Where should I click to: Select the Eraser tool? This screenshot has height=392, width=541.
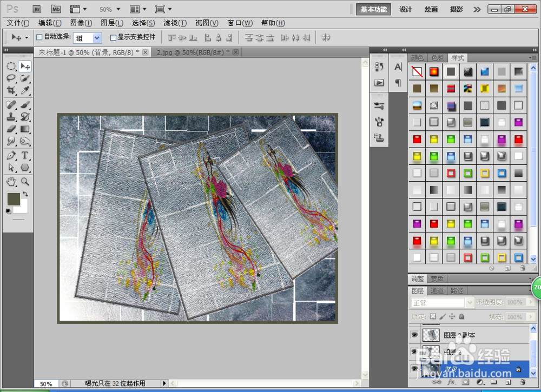click(11, 129)
